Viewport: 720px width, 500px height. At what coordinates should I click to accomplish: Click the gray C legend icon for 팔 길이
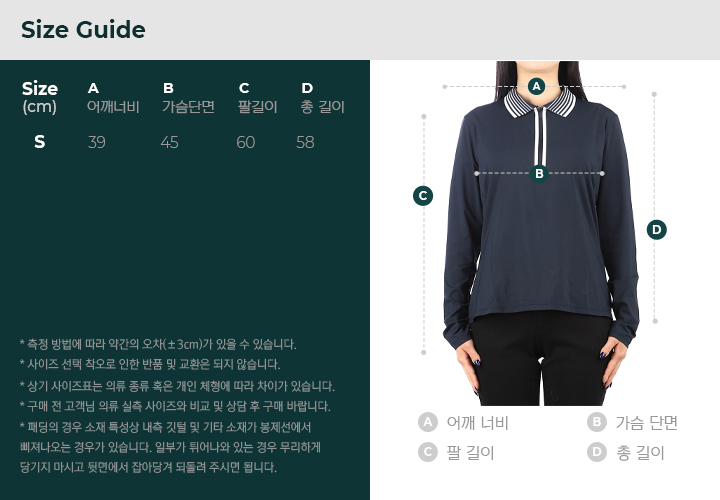(428, 452)
